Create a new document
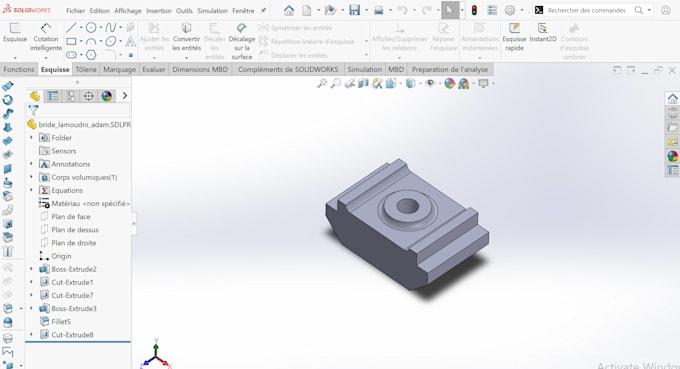The height and width of the screenshot is (369, 680). coord(307,10)
